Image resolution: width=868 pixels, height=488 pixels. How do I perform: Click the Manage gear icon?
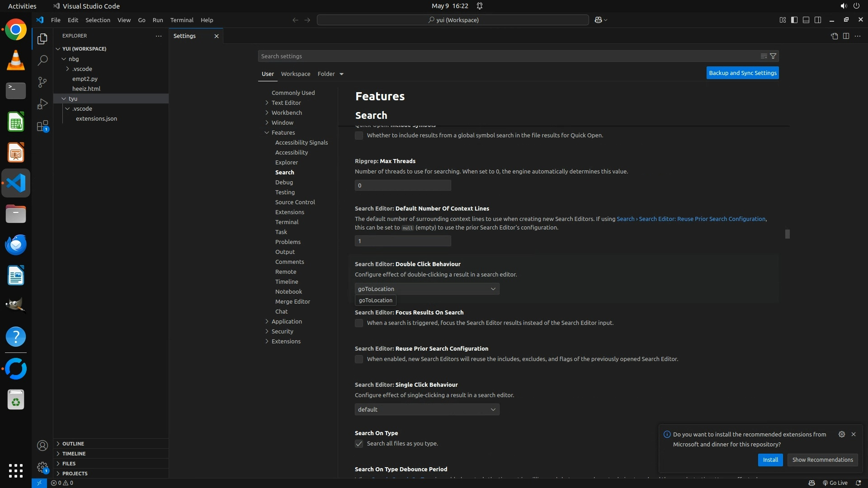pyautogui.click(x=42, y=467)
